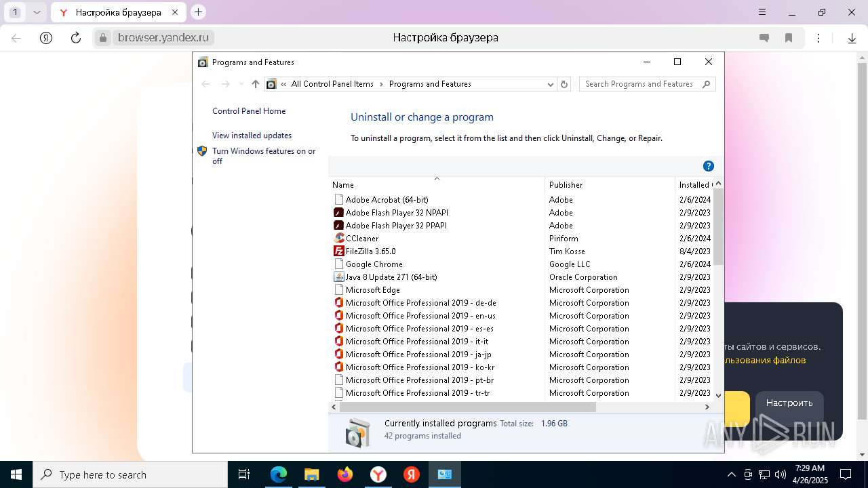The image size is (868, 488).
Task: Select the CCleaner icon in the program list
Action: [339, 239]
